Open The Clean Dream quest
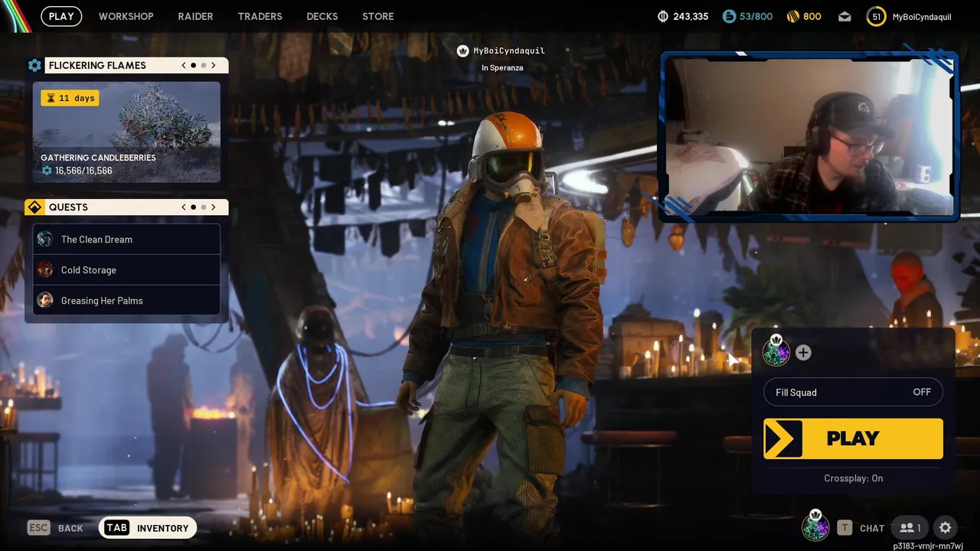Screen dimensions: 980x551 point(126,240)
